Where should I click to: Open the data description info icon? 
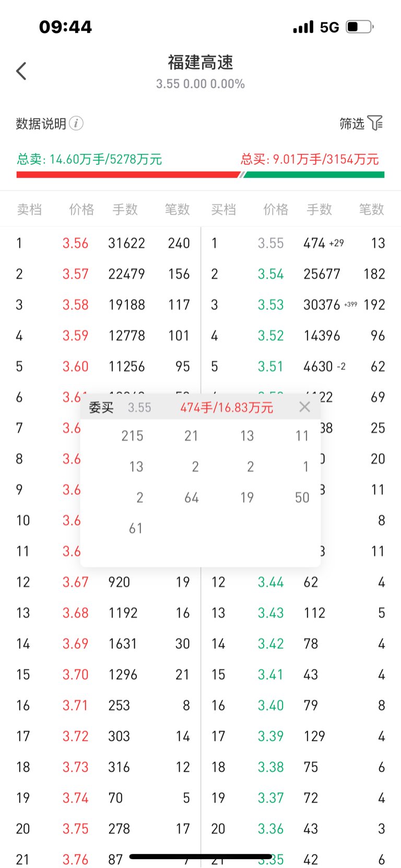[76, 124]
